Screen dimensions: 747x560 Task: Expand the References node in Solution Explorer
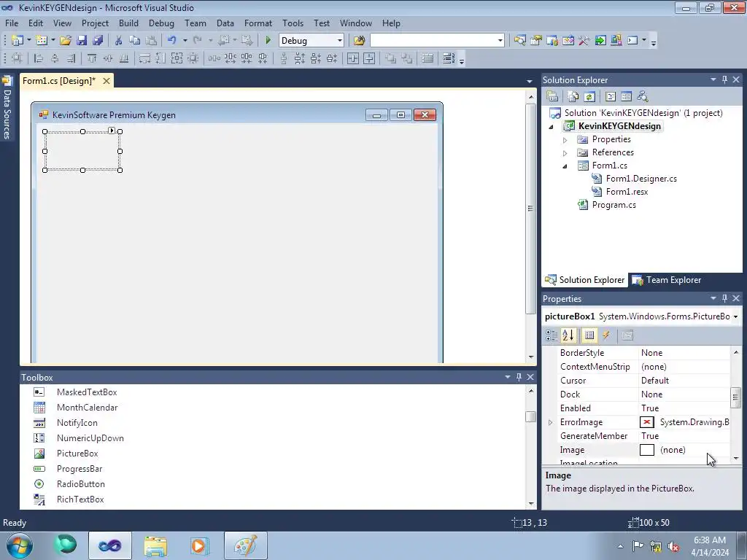[565, 153]
